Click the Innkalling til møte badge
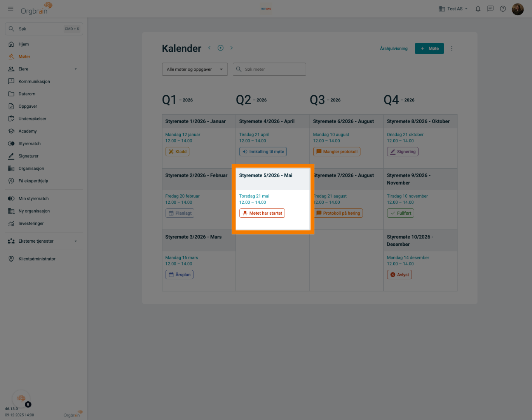 (263, 152)
